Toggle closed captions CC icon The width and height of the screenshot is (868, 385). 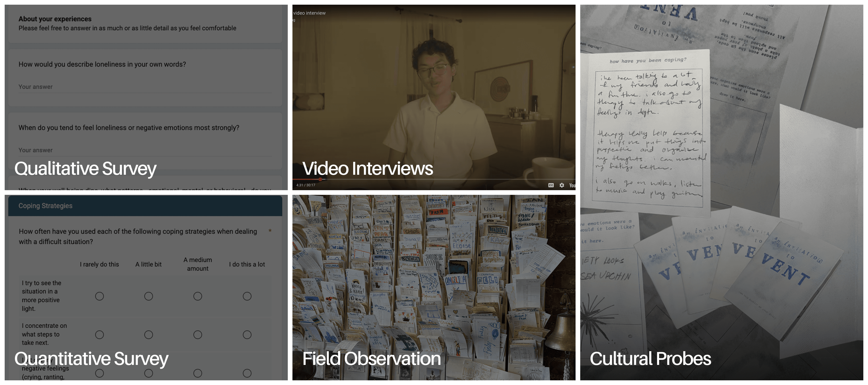coord(551,185)
